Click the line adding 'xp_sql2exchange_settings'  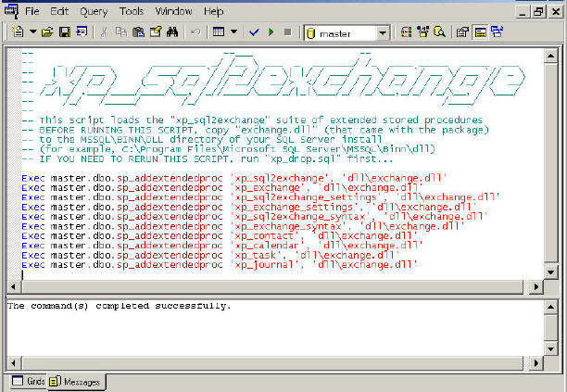click(260, 197)
